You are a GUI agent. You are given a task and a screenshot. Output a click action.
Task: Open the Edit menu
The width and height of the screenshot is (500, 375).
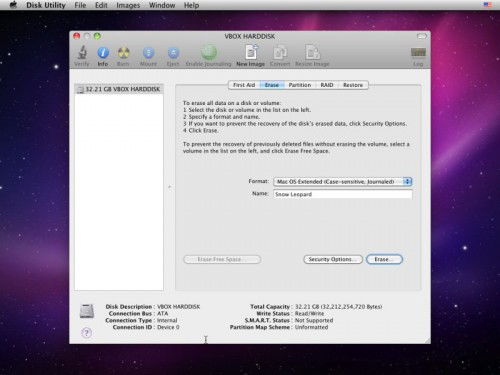point(101,5)
